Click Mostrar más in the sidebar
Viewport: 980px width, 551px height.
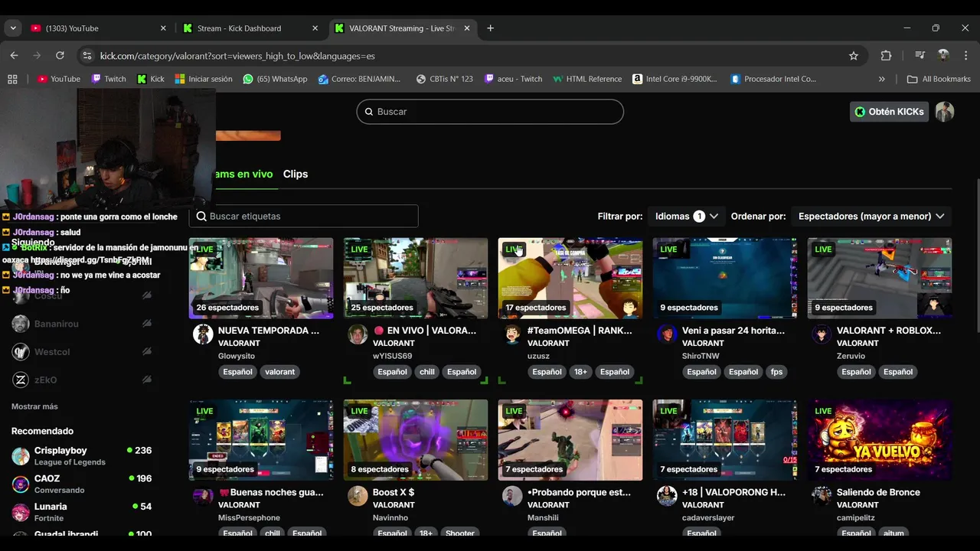coord(34,406)
